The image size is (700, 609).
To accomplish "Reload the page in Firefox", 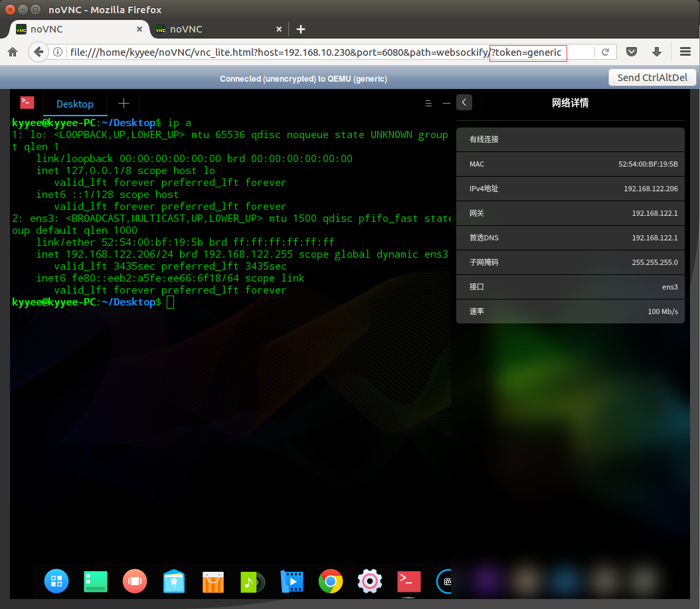I will pyautogui.click(x=605, y=51).
